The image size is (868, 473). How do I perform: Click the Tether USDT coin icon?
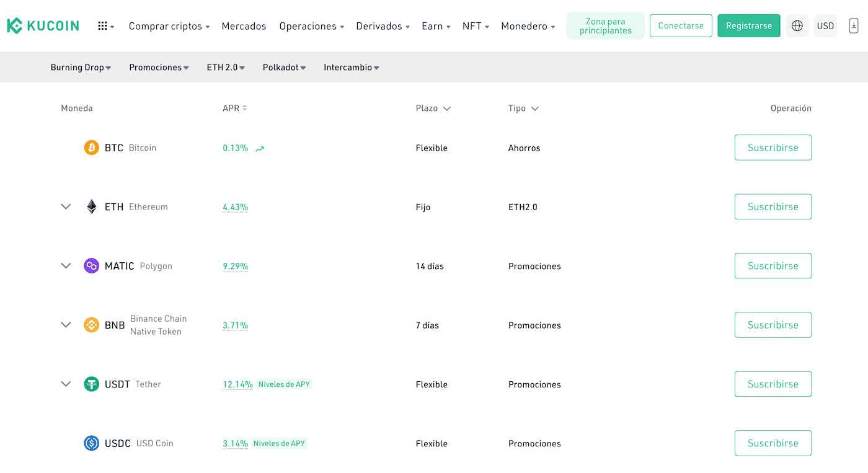[x=92, y=384]
